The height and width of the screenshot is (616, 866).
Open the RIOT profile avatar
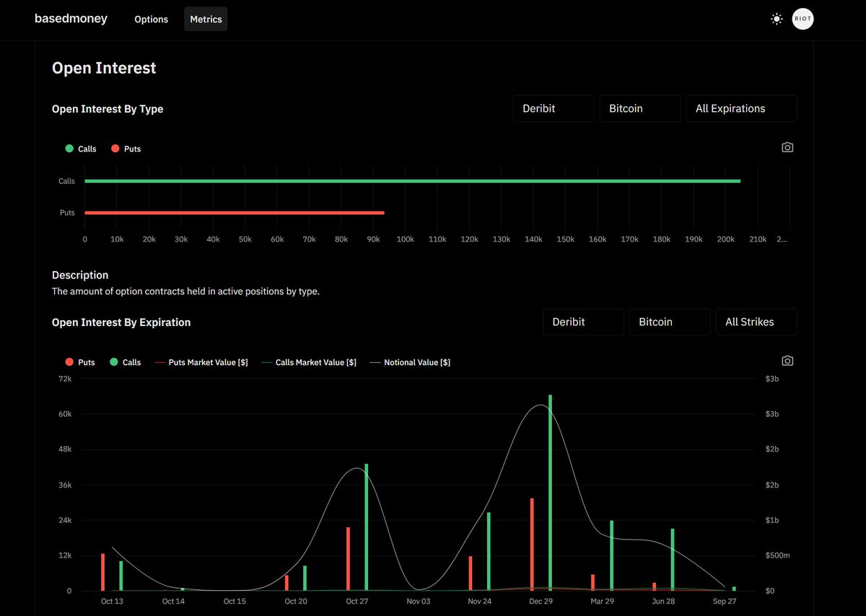[x=802, y=19]
